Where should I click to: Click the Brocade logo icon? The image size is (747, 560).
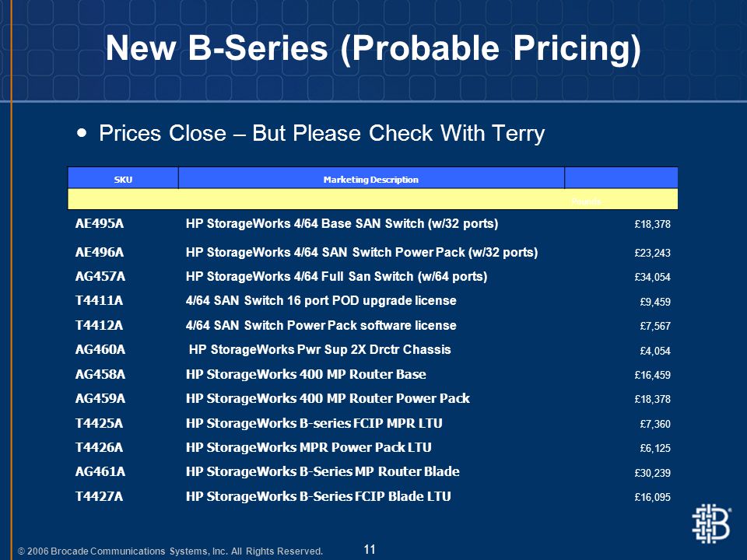click(x=710, y=524)
